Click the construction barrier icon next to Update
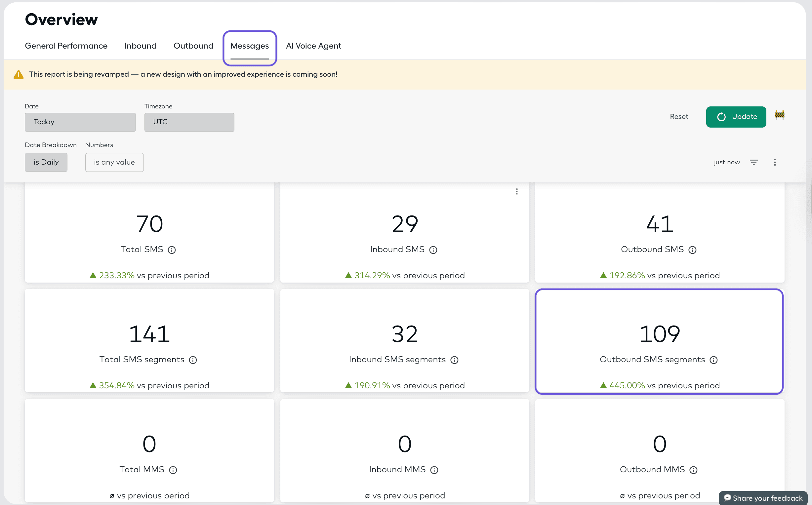The width and height of the screenshot is (812, 505). click(x=780, y=115)
